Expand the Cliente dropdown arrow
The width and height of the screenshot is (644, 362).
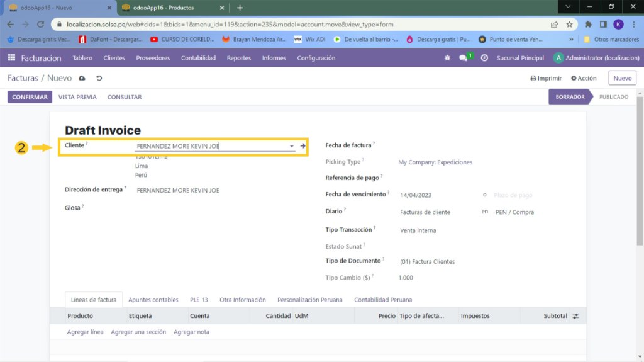[292, 146]
